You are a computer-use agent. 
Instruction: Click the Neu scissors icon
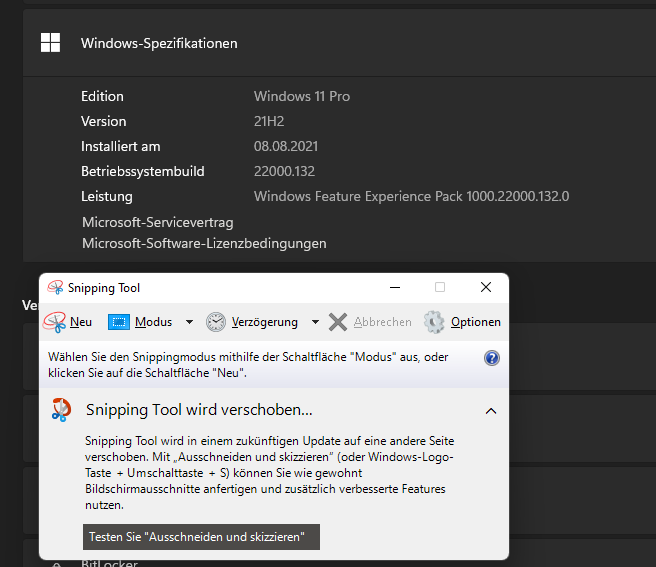coord(54,322)
